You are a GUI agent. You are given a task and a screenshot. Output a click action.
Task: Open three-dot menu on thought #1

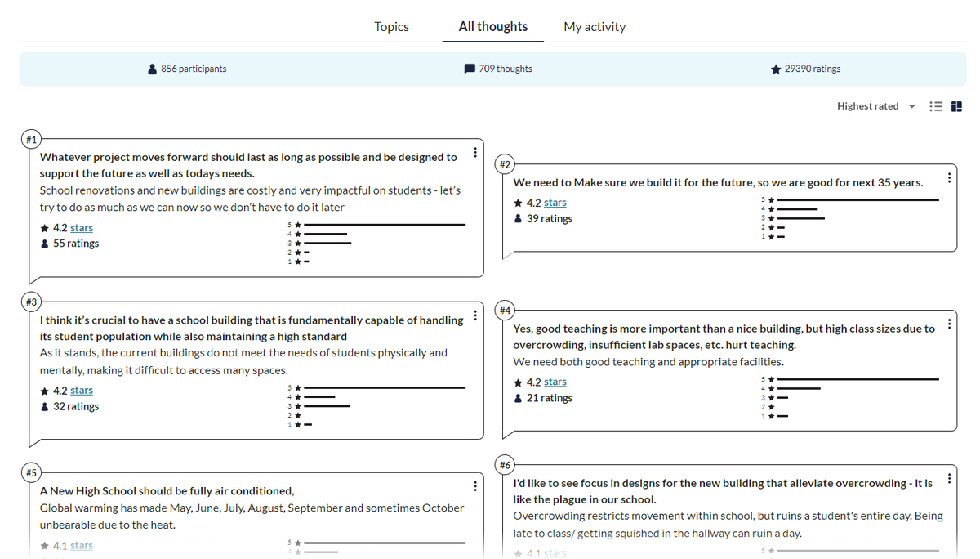[x=475, y=154]
